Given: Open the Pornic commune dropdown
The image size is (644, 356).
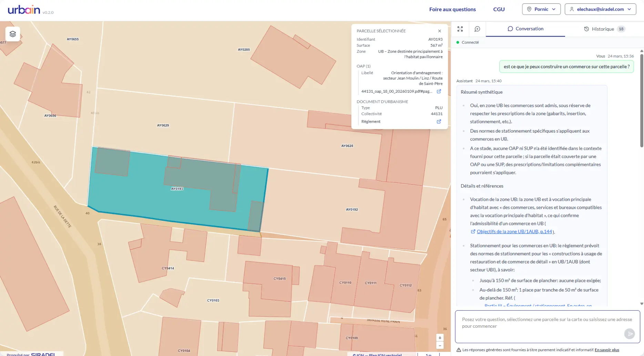Looking at the screenshot, I should coord(541,9).
